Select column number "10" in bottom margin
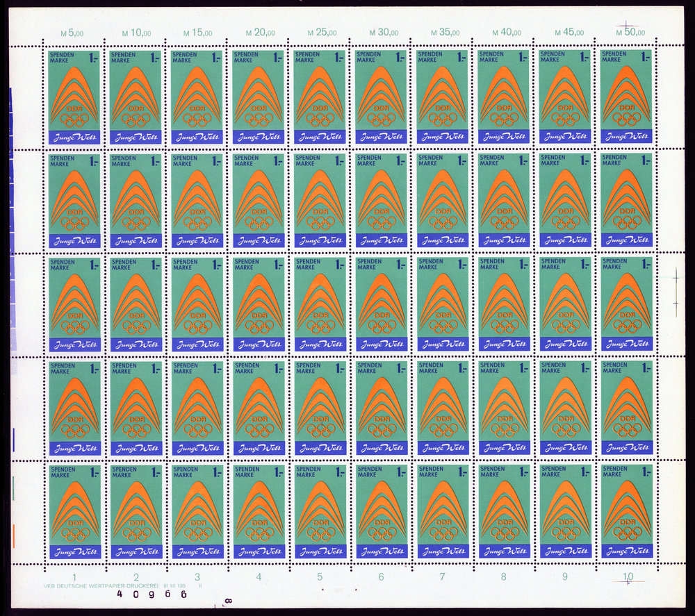This screenshot has width=695, height=616. (x=628, y=576)
